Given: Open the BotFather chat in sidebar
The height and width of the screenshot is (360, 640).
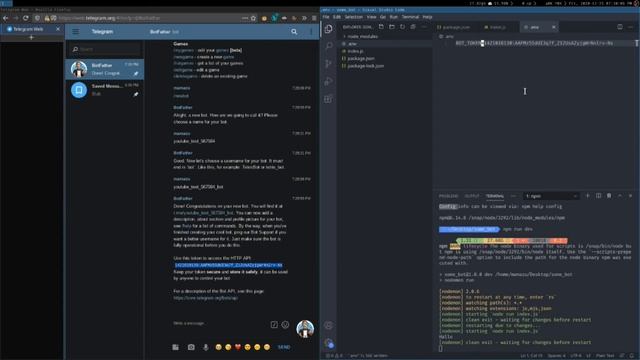Looking at the screenshot, I should pyautogui.click(x=104, y=69).
